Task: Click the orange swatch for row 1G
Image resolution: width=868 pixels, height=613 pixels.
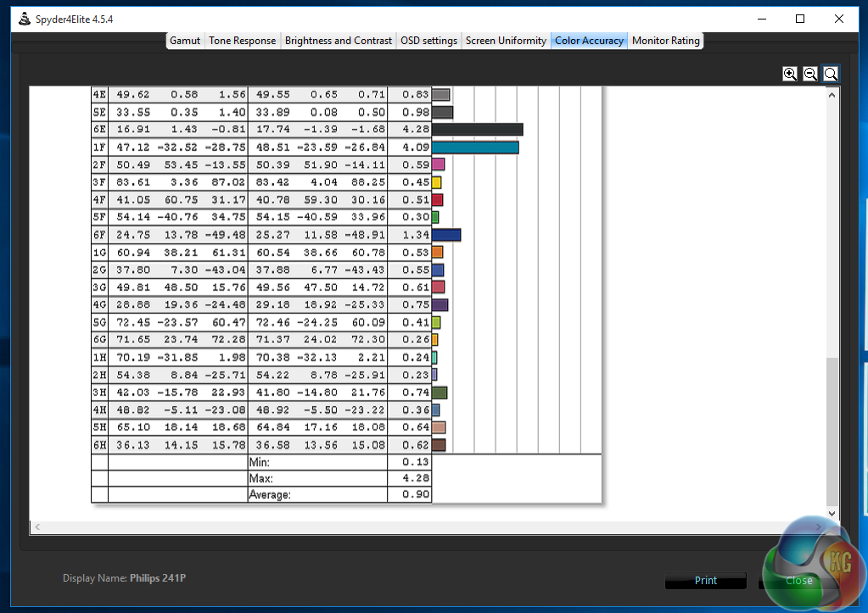Action: (437, 253)
